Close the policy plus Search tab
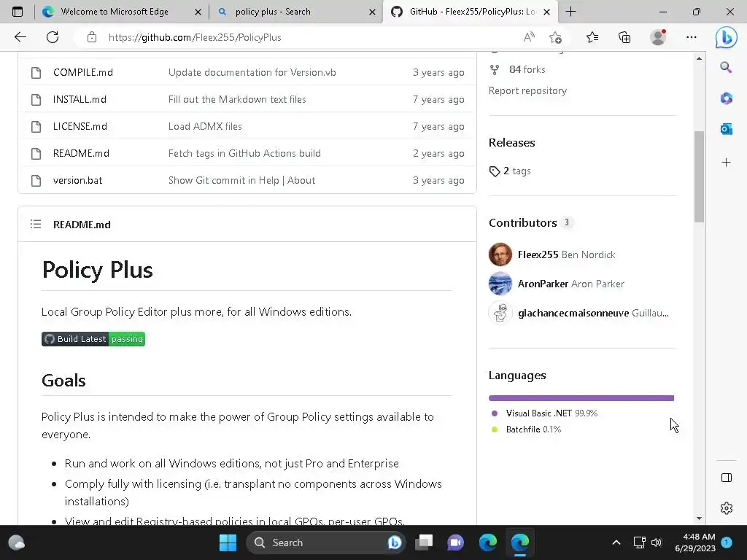 (x=372, y=12)
